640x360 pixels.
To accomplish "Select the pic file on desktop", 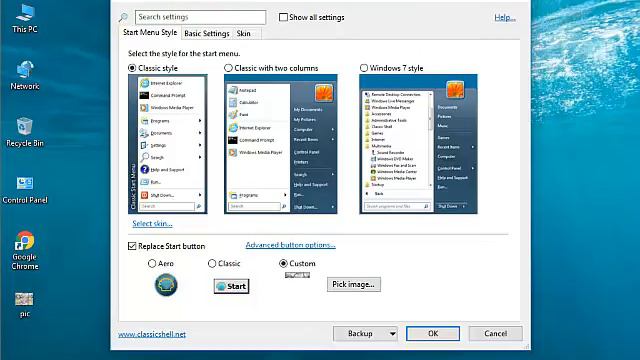I will pyautogui.click(x=24, y=305).
